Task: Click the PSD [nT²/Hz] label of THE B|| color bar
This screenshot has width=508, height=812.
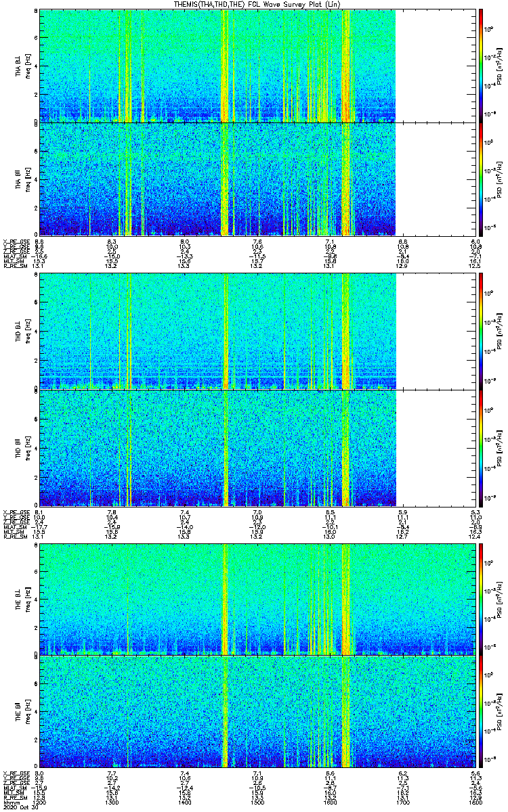Action: pos(500,712)
